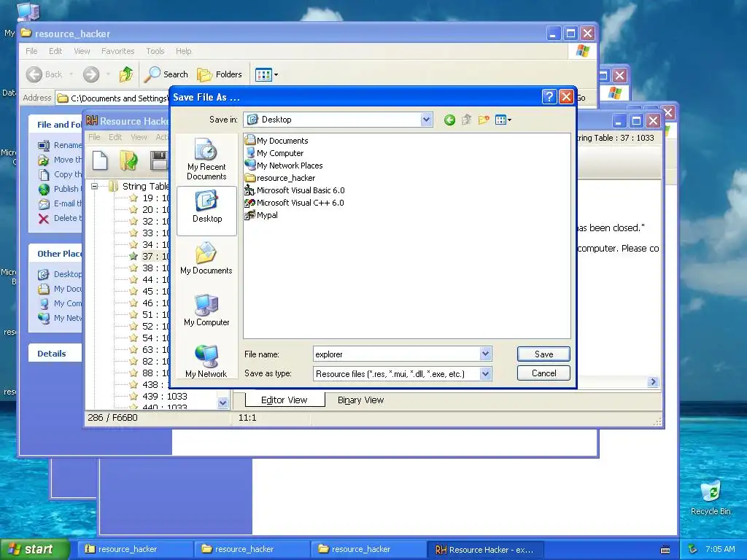The width and height of the screenshot is (747, 560).
Task: Select My Network in the places bar
Action: tap(206, 362)
